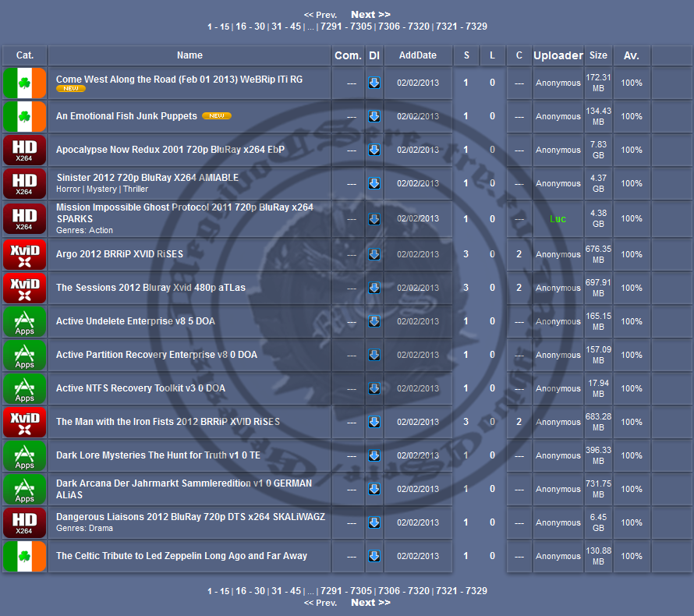Download Come West Along the Road torrent
This screenshot has height=616, width=694.
(374, 83)
